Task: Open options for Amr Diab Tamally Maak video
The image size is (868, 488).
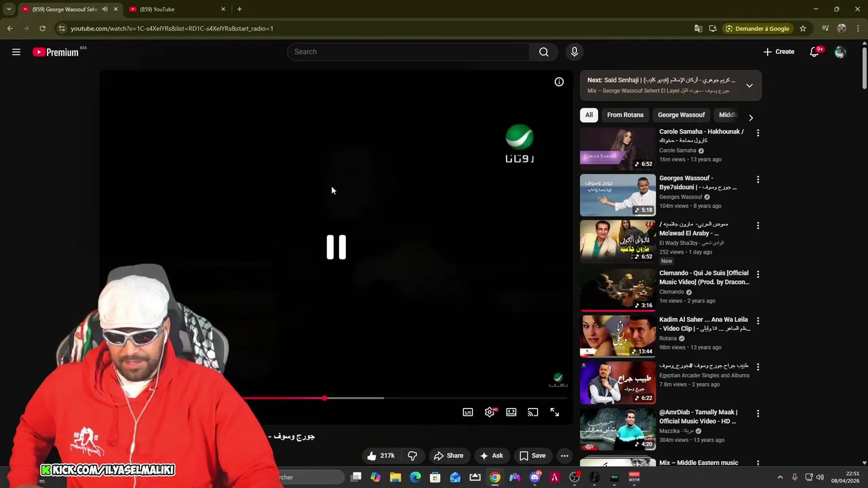Action: pyautogui.click(x=758, y=413)
